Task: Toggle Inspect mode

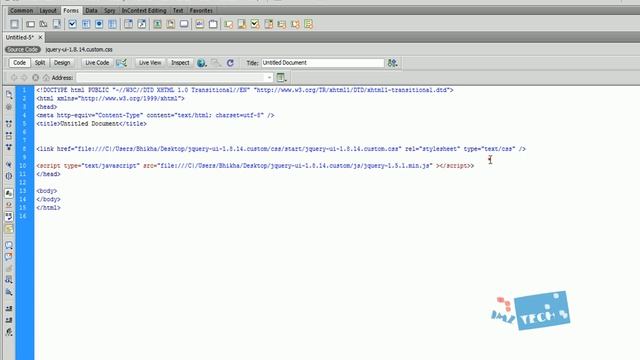Action: tap(180, 63)
